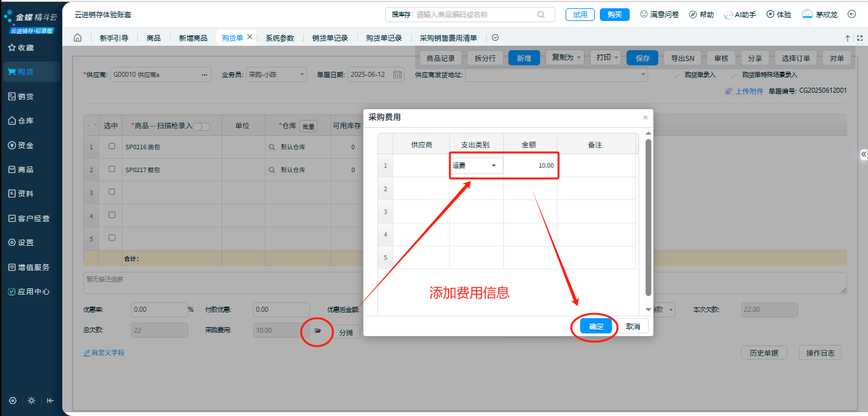The image size is (868, 416).
Task: Expand the 打印 dropdown button
Action: pos(617,58)
